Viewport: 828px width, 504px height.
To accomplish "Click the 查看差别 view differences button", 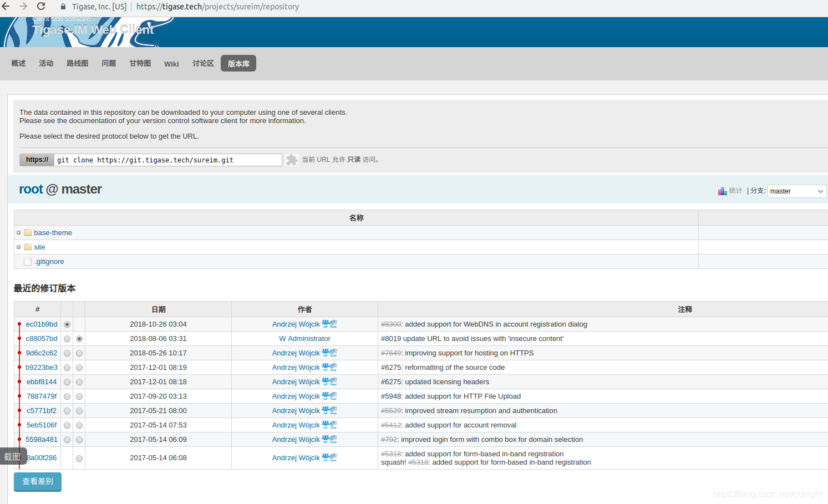I will [x=38, y=481].
